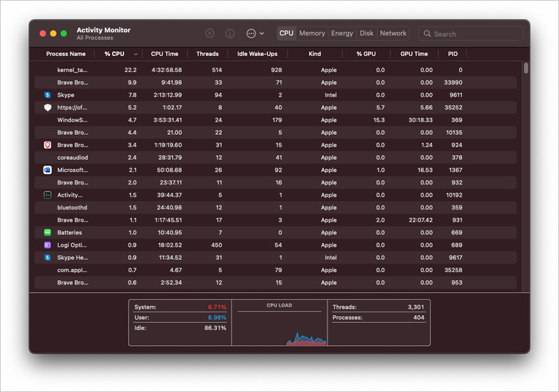Click the Processes count 404

click(419, 317)
